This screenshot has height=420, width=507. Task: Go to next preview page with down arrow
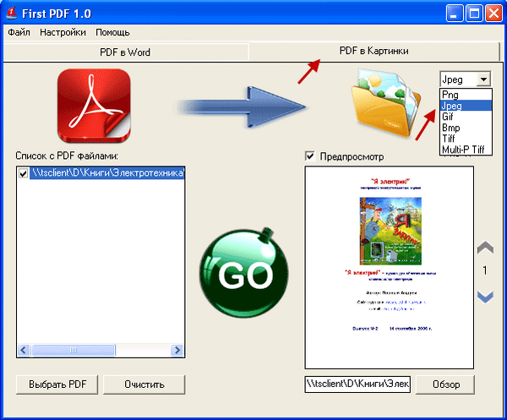tap(485, 297)
